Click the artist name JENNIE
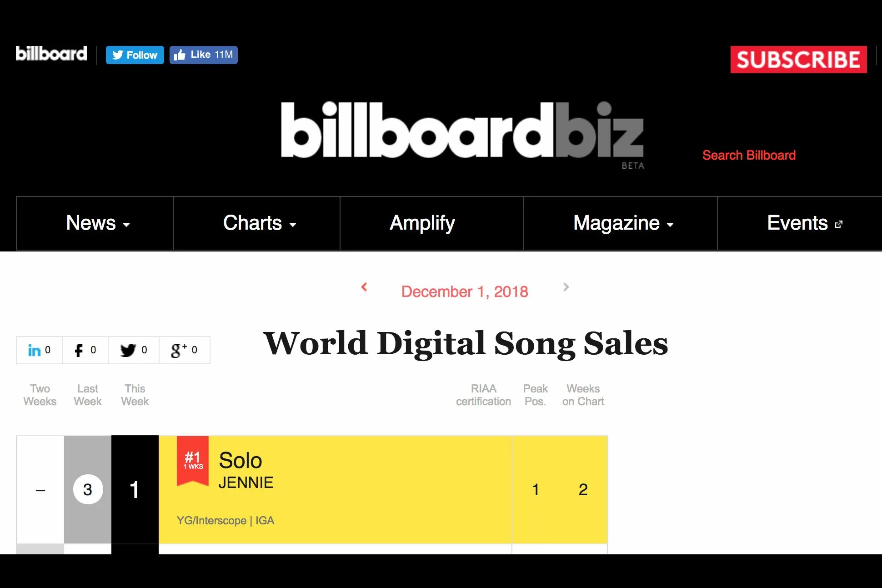This screenshot has height=588, width=882. coord(246,482)
